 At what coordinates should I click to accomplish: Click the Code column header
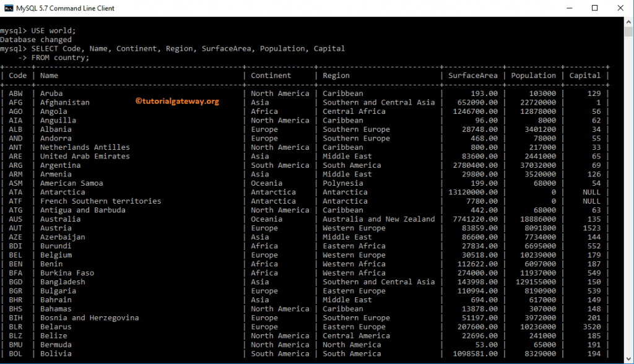tap(18, 76)
